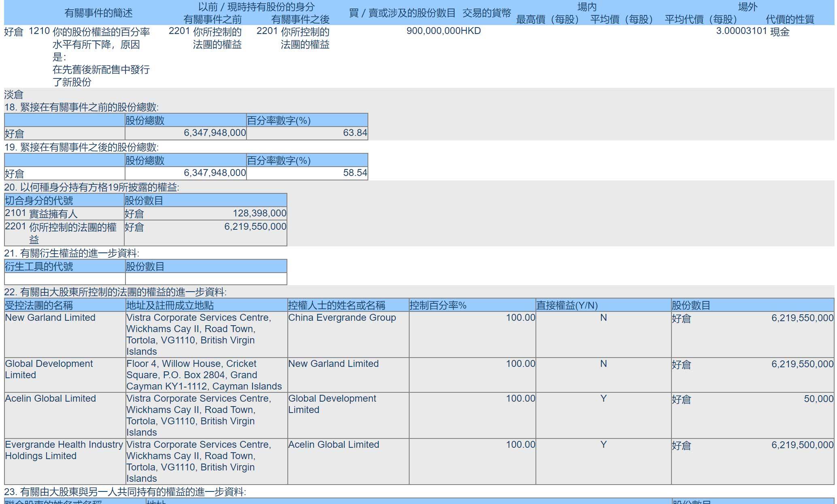Click the 有關事件的簡述 header
The image size is (837, 504).
point(98,13)
